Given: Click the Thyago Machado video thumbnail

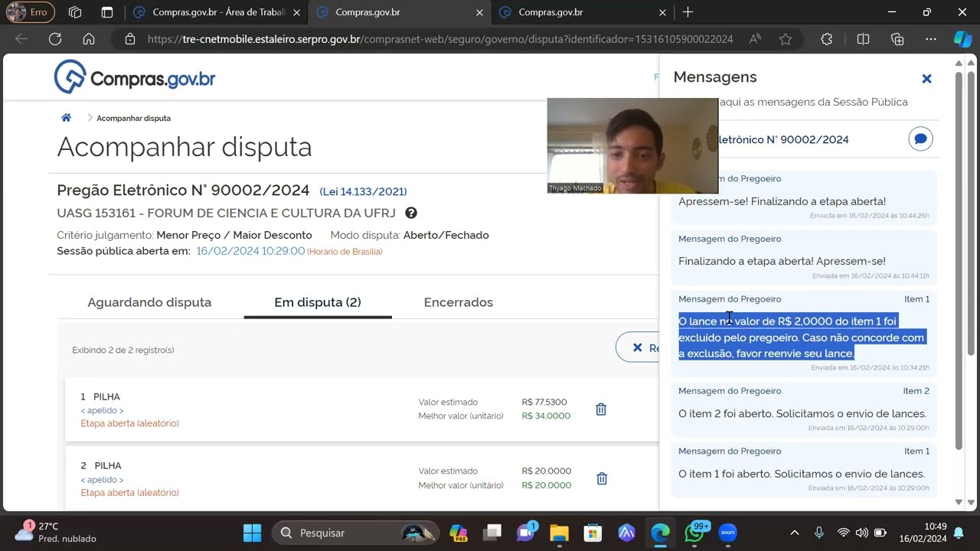Looking at the screenshot, I should click(632, 145).
